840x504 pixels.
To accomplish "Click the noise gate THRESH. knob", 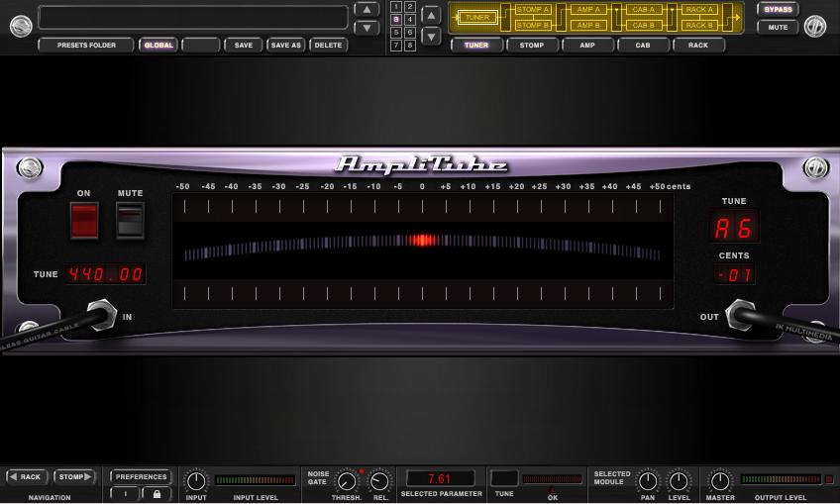I will (x=347, y=481).
